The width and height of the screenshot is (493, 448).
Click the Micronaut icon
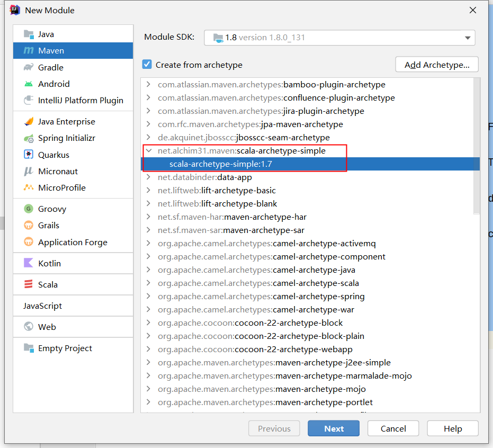[x=29, y=172]
